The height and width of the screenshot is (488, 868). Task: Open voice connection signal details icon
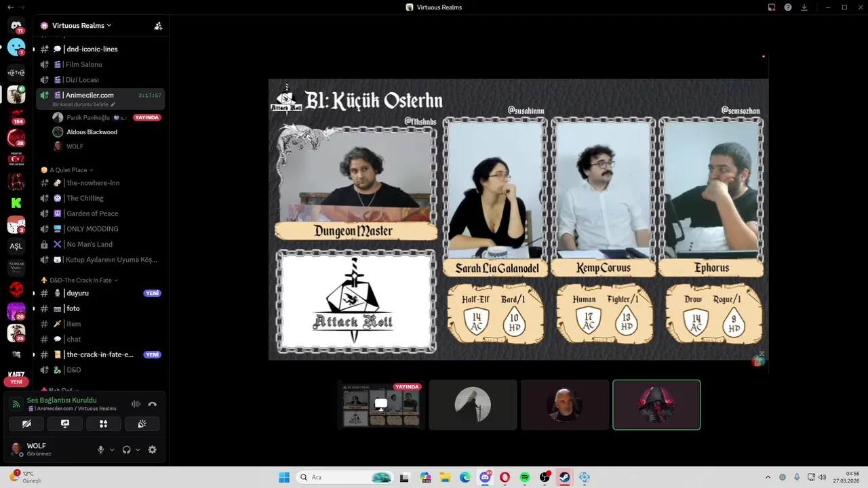16,404
